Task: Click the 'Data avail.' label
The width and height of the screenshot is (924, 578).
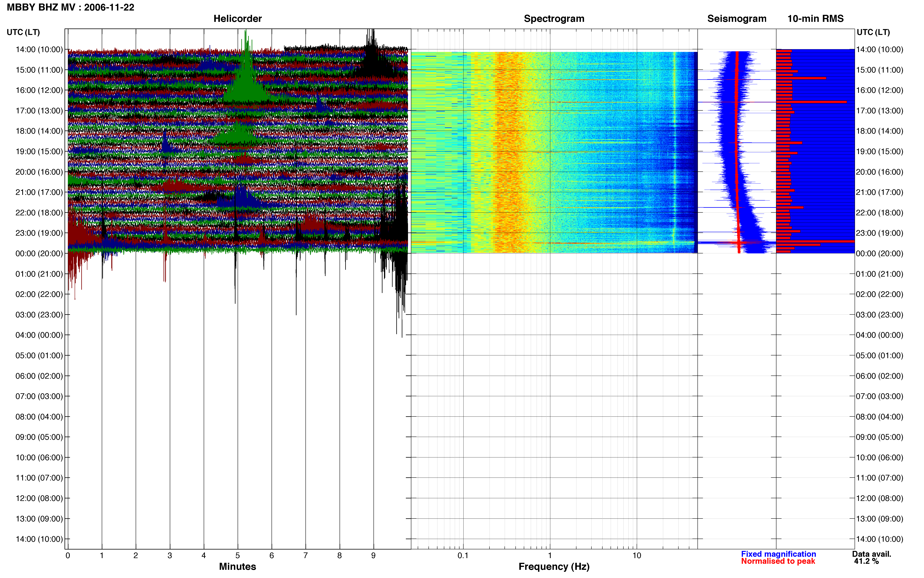Action: tap(871, 554)
